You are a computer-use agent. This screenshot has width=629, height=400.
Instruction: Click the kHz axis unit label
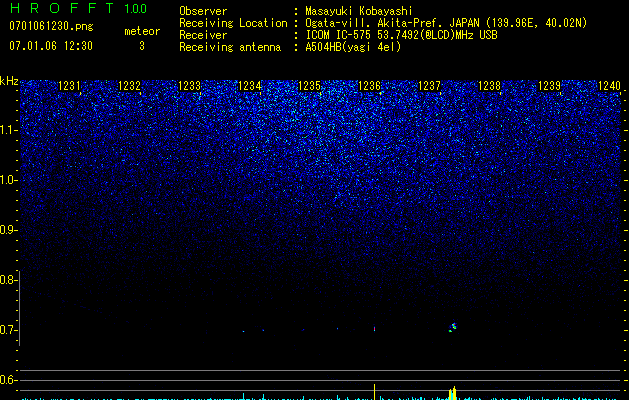9,81
